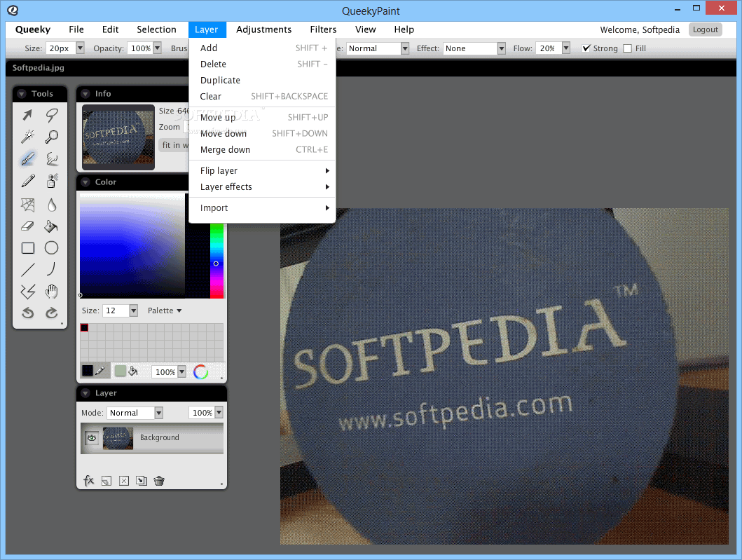Click the pencil icon beside foreground color
Screen dimensions: 742x560
(100, 371)
